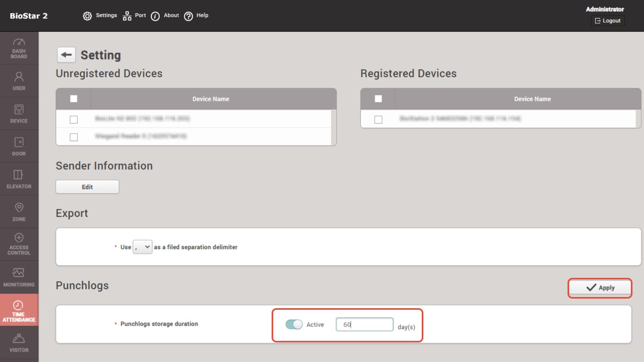Open Access Control from sidebar

19,244
